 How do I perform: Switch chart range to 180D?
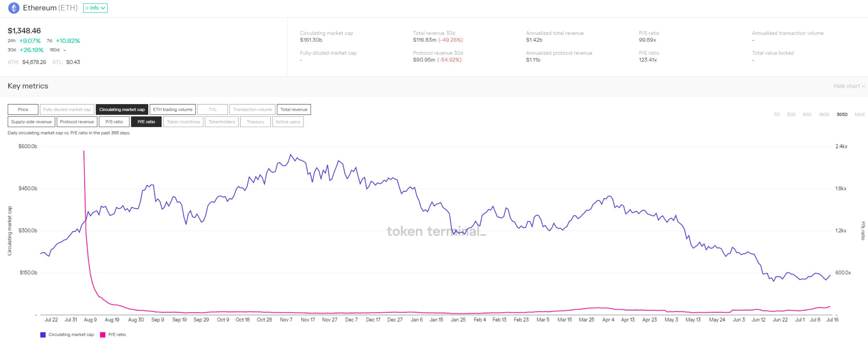pyautogui.click(x=824, y=114)
